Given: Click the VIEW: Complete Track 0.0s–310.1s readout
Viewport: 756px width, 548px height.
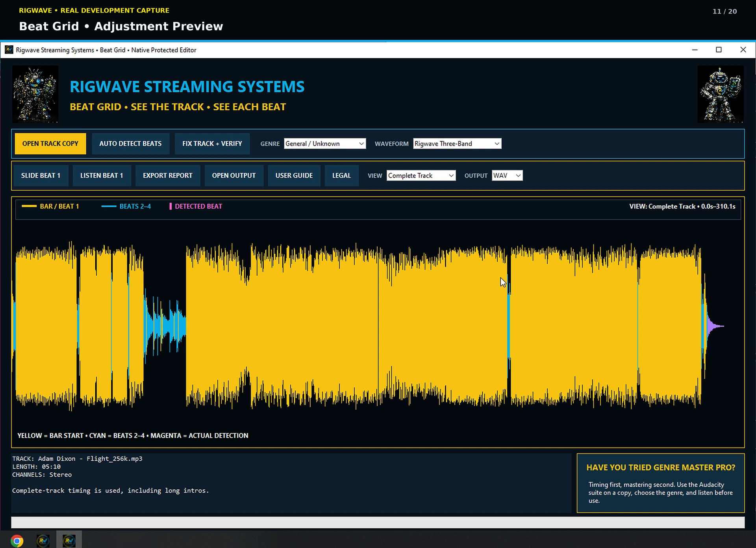Looking at the screenshot, I should click(682, 206).
